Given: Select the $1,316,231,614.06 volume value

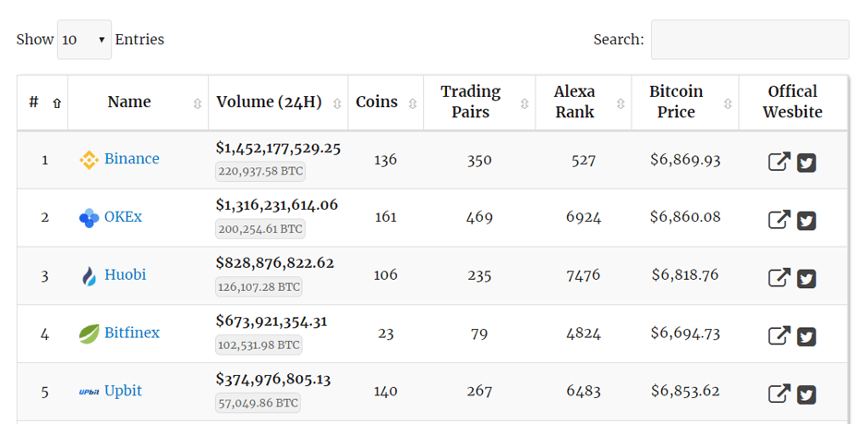Looking at the screenshot, I should (x=277, y=205).
